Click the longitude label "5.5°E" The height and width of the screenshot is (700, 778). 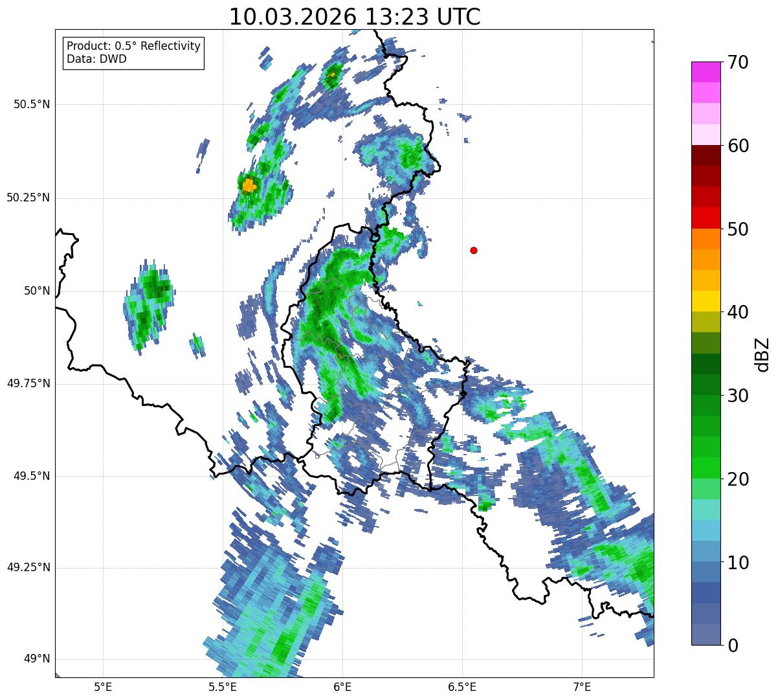(223, 686)
